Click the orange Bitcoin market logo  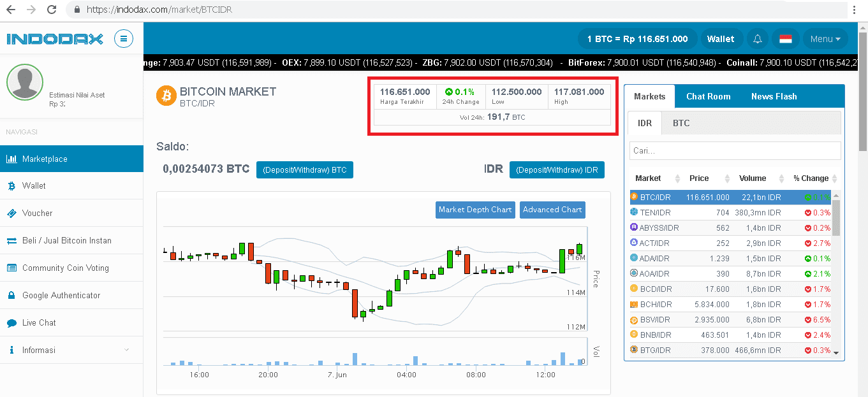(x=166, y=96)
